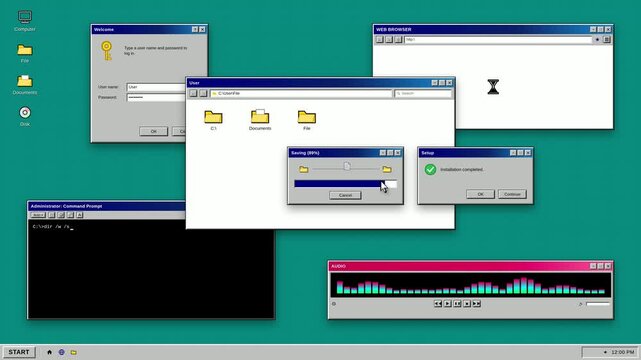Click fast forward in the Audio player
The image size is (641, 360).
coord(477,304)
